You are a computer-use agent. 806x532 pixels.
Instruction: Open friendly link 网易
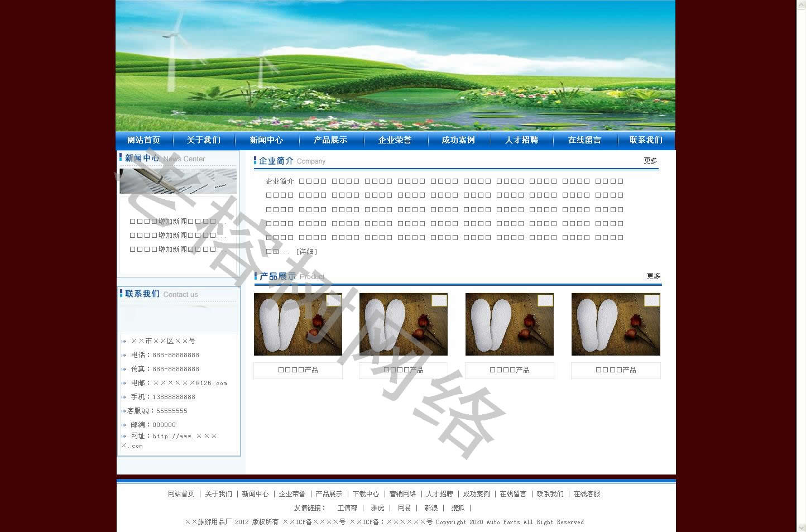point(404,508)
